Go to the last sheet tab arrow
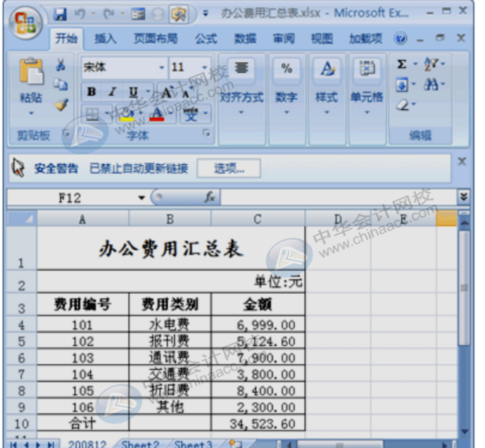This screenshot has width=485, height=448. pyautogui.click(x=51, y=444)
